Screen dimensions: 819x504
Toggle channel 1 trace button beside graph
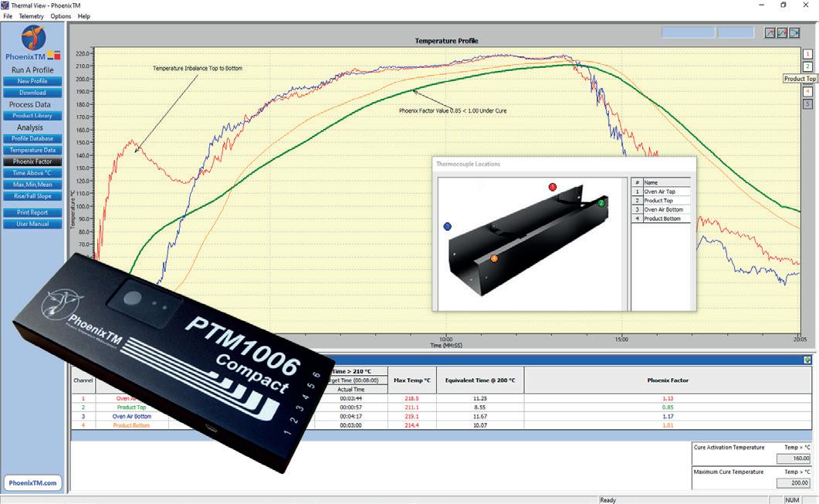pos(807,54)
